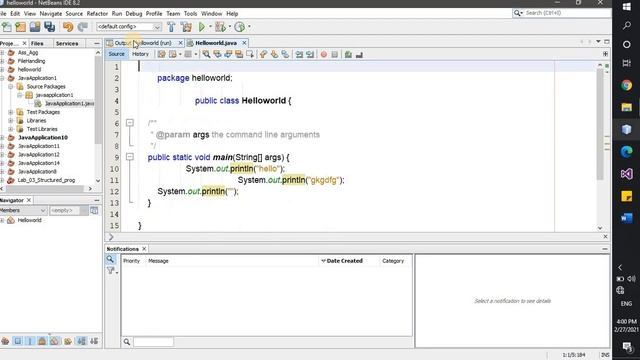Open Microsoft Word from the taskbar
Viewport: 640px width, 360px height.
coord(627,218)
